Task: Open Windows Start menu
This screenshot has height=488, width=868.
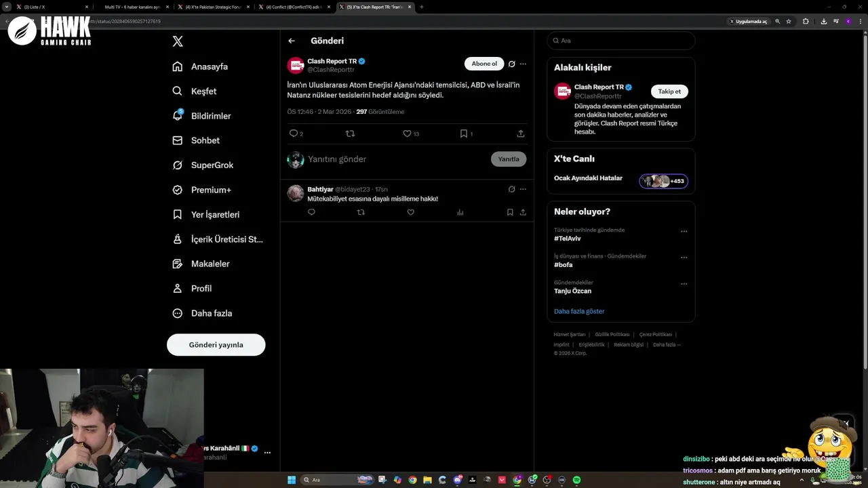Action: coord(292,480)
